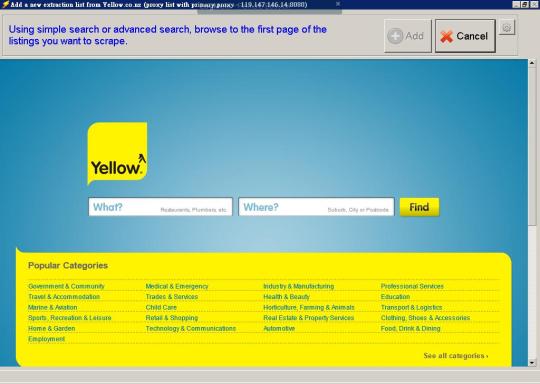Viewport: 540px width, 384px height.
Task: Open Home & Garden category
Action: tap(52, 329)
